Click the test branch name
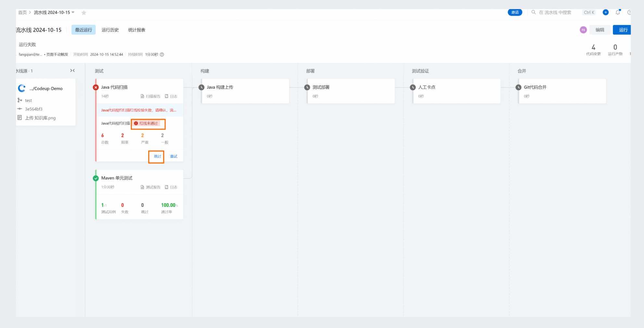This screenshot has width=644, height=328. [x=29, y=101]
